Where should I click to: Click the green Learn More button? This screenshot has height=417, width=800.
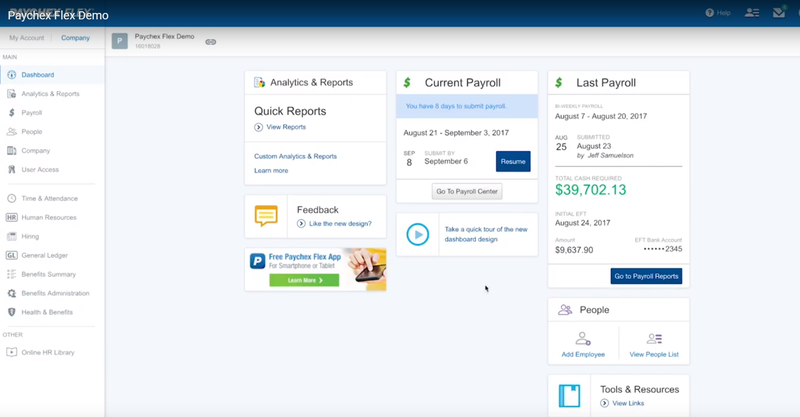(304, 280)
